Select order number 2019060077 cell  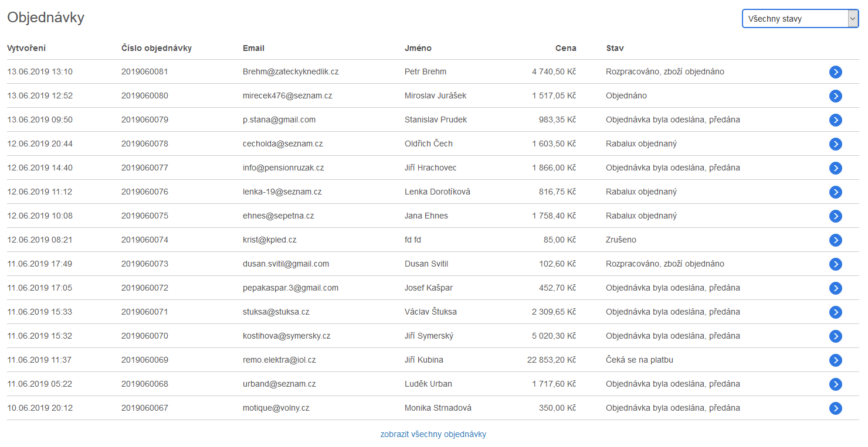[145, 168]
